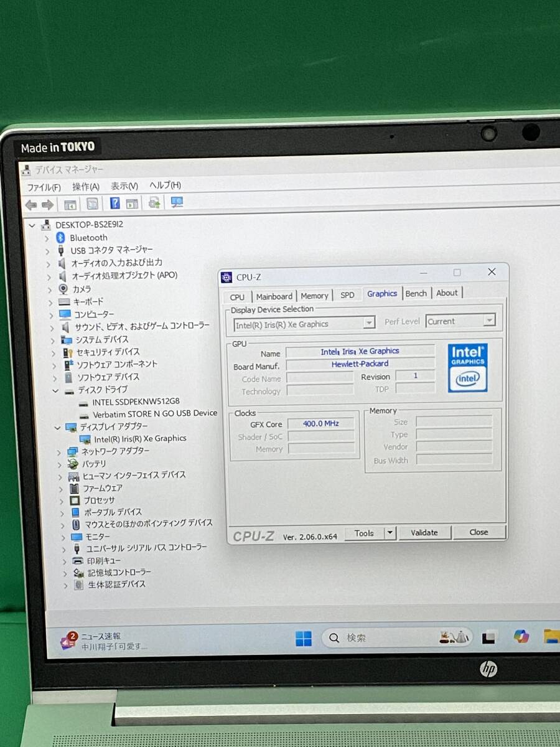Viewport: 560px width, 747px height.
Task: Click the fingerprint icon beside 生体認証デバイス
Action: [78, 585]
